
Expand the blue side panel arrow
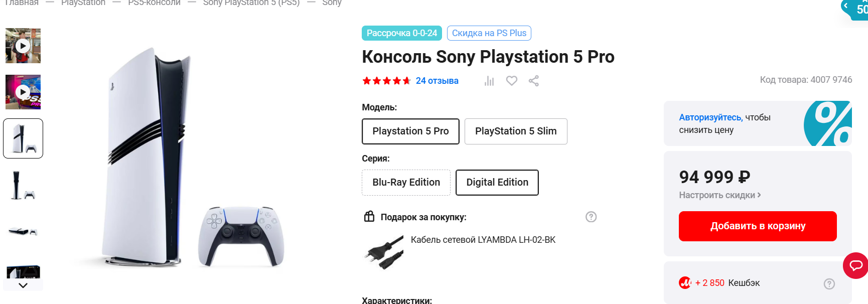[846, 6]
